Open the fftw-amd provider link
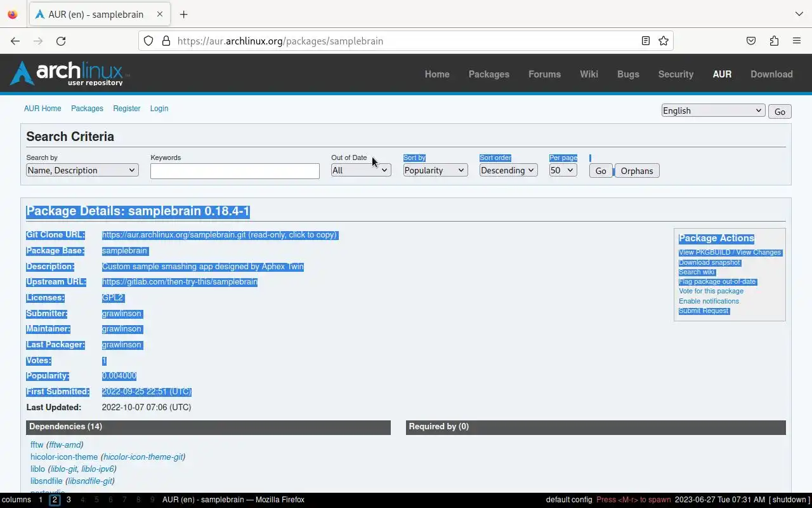812x508 pixels. pos(65,445)
